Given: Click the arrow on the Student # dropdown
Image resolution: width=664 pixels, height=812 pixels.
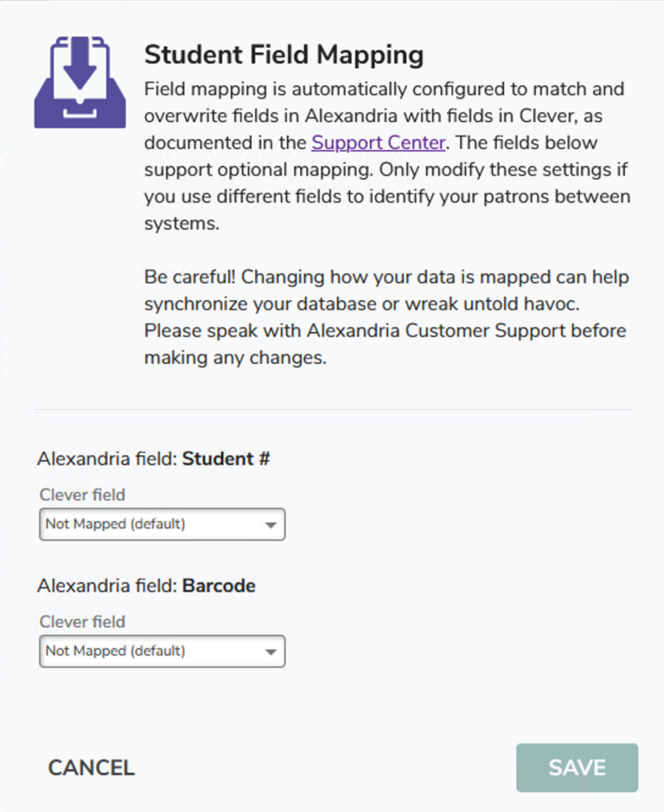Looking at the screenshot, I should [271, 525].
